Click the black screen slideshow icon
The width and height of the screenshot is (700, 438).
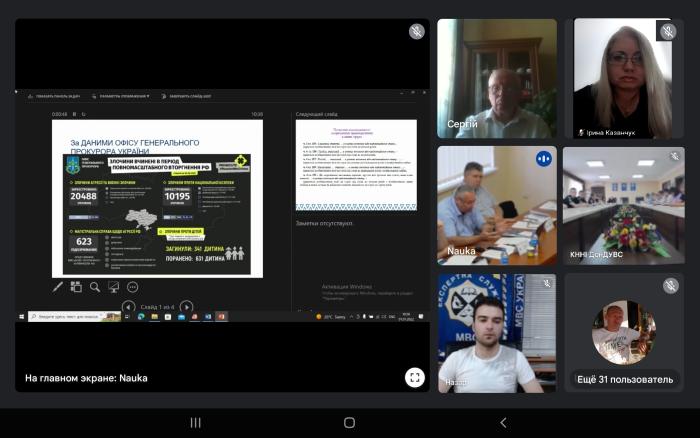(113, 287)
